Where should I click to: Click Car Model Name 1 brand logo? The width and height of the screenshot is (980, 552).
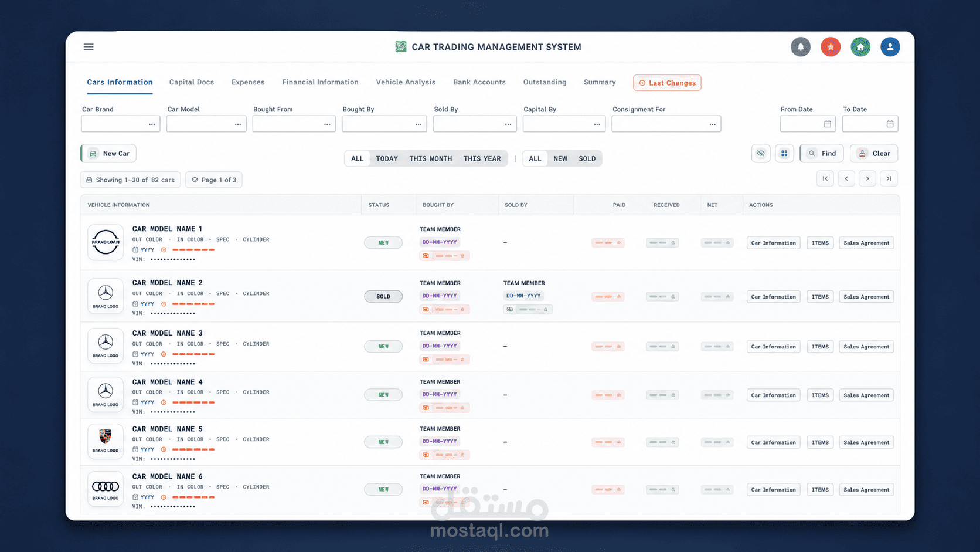coord(106,242)
